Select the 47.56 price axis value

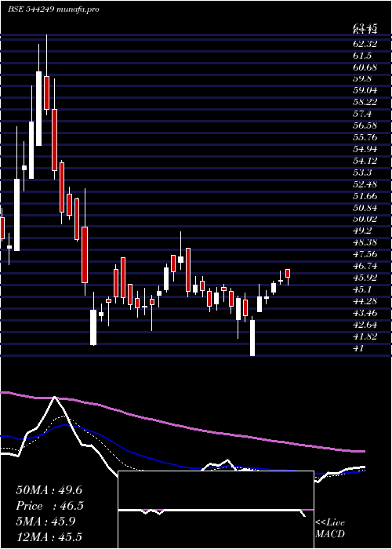tap(365, 255)
